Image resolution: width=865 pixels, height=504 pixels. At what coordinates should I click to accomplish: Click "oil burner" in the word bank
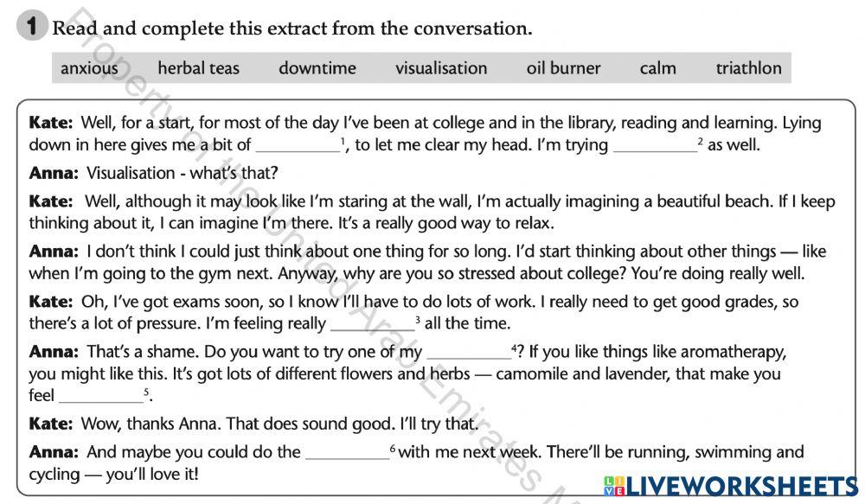pos(563,68)
